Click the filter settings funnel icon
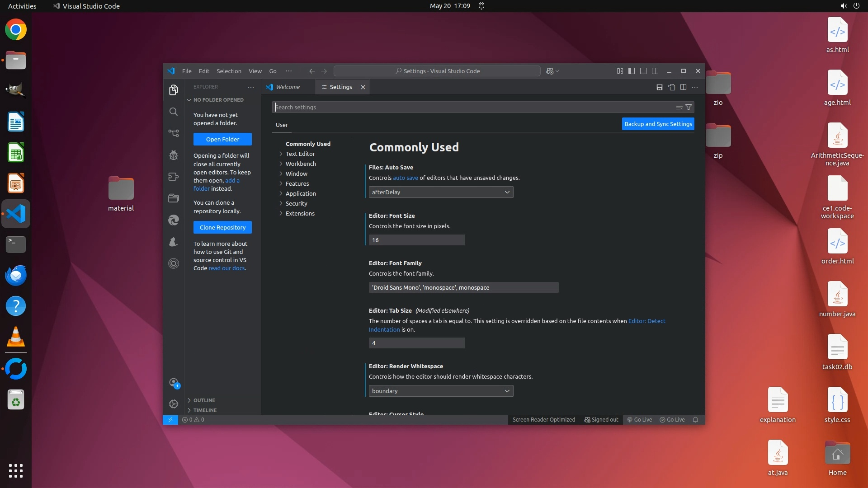The width and height of the screenshot is (868, 488). 689,107
